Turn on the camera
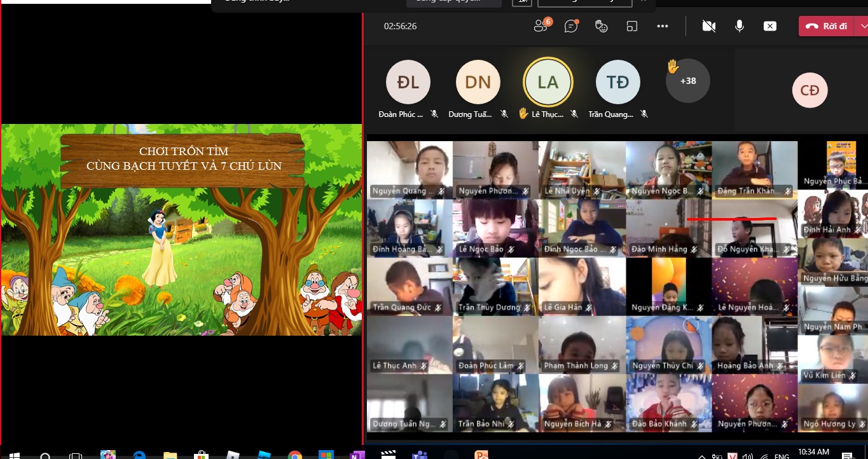This screenshot has height=459, width=868. (708, 26)
